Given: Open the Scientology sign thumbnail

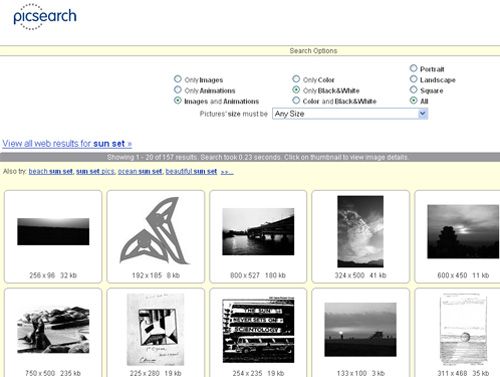Looking at the screenshot, I should coord(258,330).
